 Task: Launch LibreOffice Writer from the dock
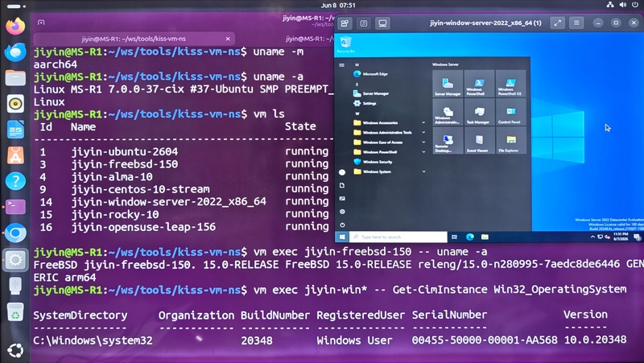(15, 130)
